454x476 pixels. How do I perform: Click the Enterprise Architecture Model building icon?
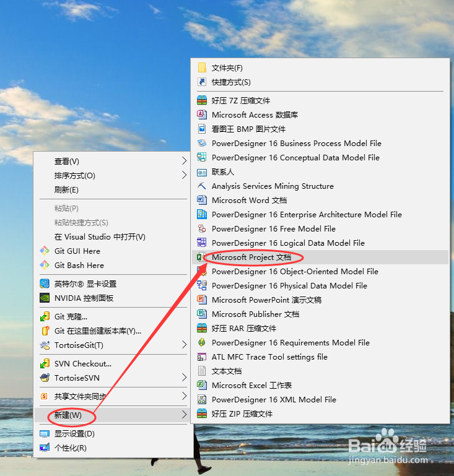(202, 215)
